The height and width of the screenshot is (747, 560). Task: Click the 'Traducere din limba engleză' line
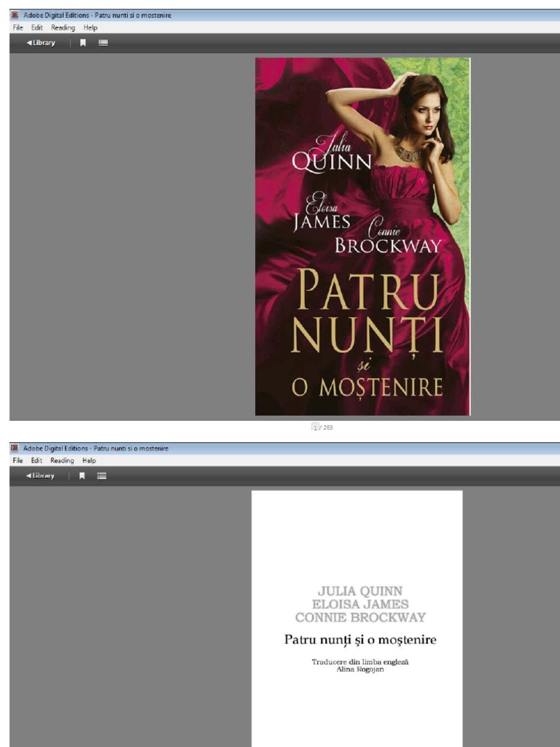click(x=360, y=662)
